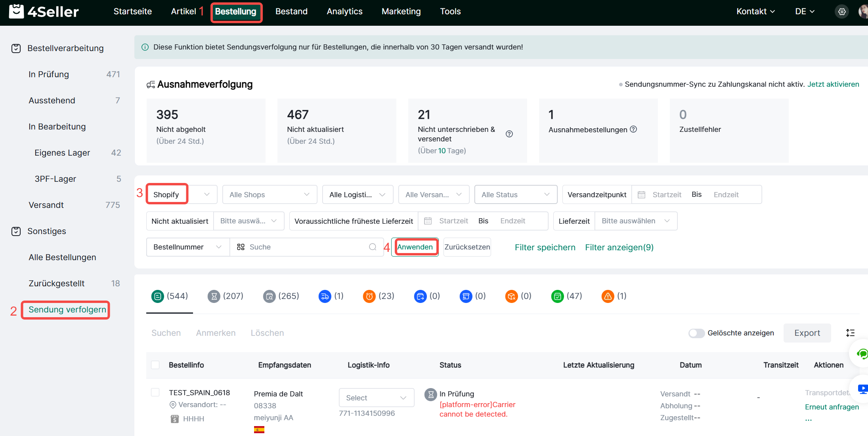The image size is (868, 436).
Task: Click the Anwenden button
Action: (415, 247)
